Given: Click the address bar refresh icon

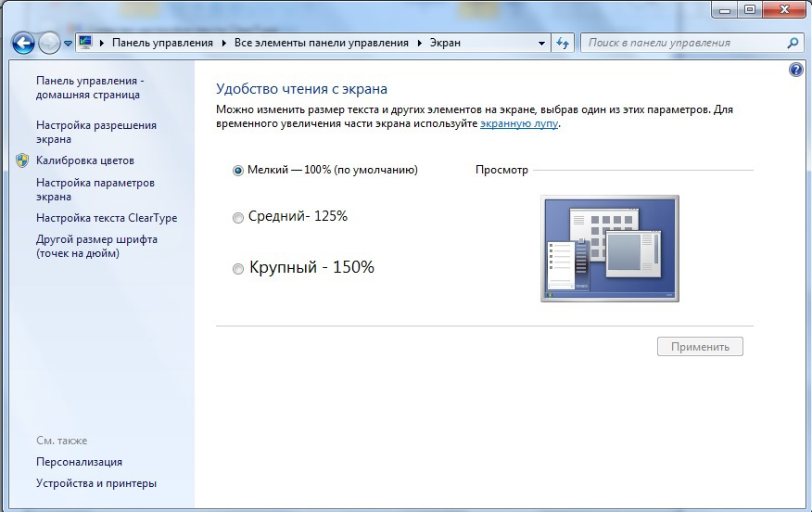Looking at the screenshot, I should pos(563,43).
